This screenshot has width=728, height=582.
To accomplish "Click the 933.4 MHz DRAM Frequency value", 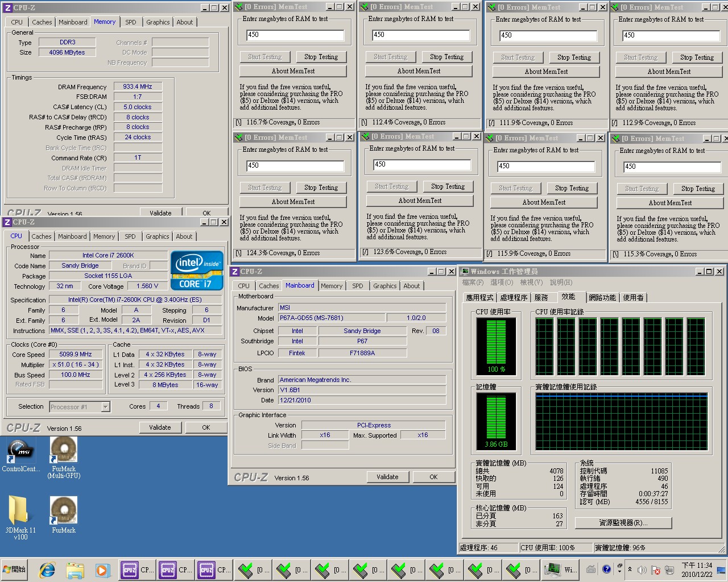I will click(138, 86).
